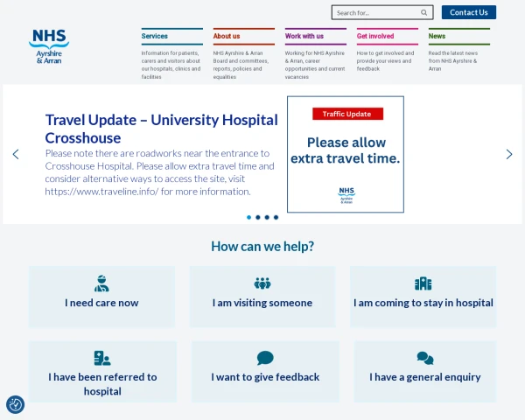Click the red 'Traffic Update' label
The height and width of the screenshot is (420, 525).
[x=348, y=114]
